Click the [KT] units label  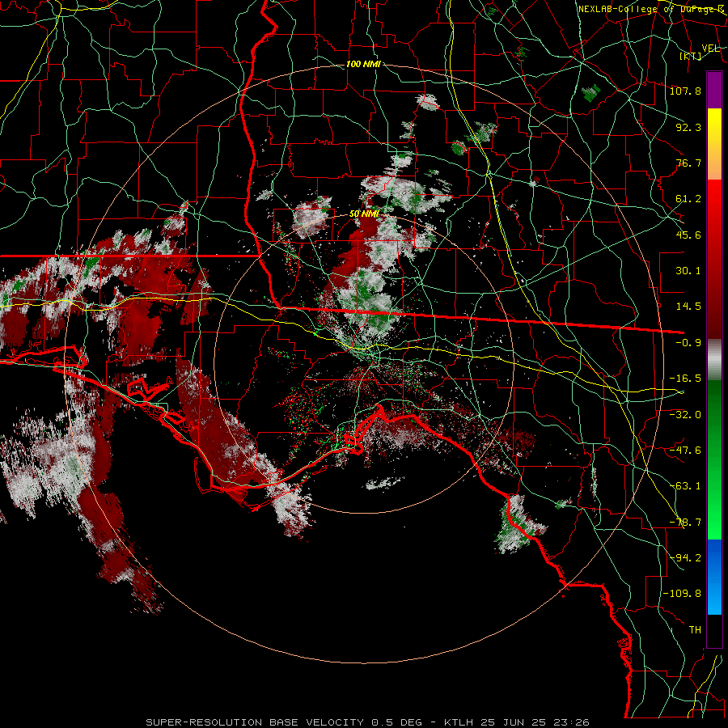[x=691, y=56]
